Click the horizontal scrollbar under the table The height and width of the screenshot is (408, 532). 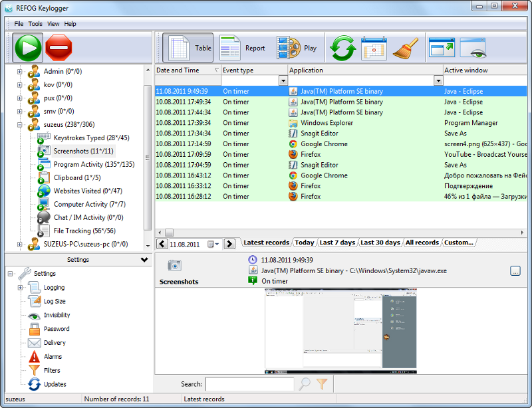(332, 233)
